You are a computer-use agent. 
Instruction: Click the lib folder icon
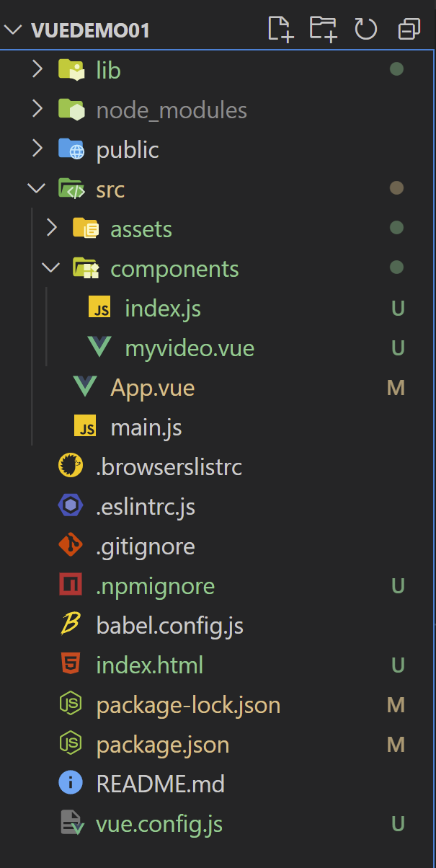click(x=71, y=69)
